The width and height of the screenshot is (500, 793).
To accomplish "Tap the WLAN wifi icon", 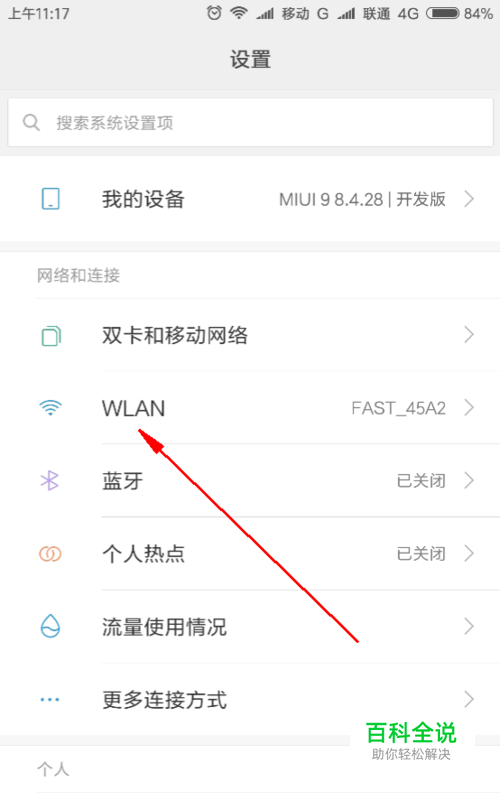I will coord(51,408).
